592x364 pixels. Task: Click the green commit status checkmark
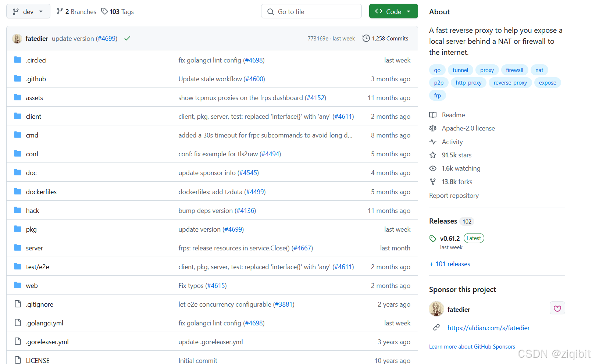coord(127,38)
